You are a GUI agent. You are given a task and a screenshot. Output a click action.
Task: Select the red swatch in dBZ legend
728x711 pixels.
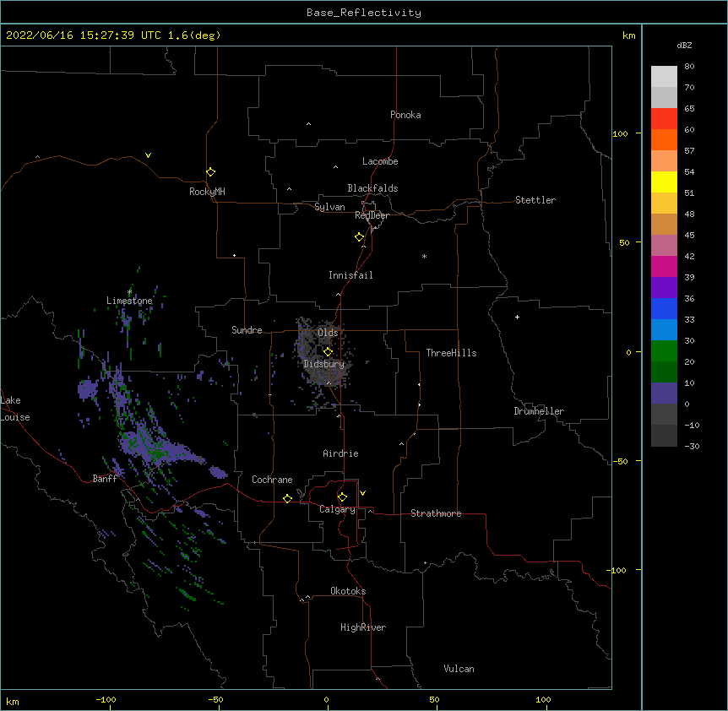click(664, 118)
